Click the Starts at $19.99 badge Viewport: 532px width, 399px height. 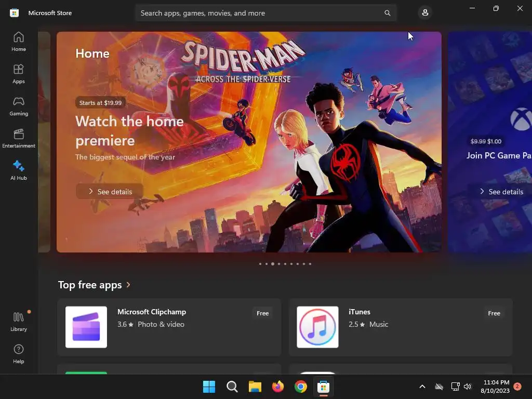point(100,103)
